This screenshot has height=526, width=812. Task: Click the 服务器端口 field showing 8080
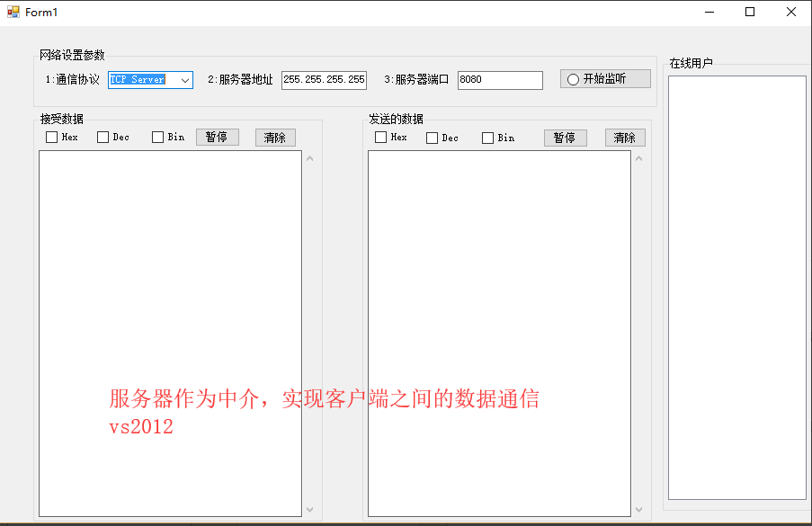tap(500, 80)
